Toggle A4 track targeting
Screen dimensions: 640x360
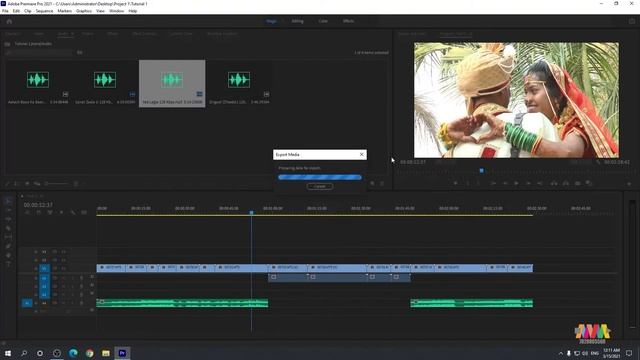(x=44, y=303)
